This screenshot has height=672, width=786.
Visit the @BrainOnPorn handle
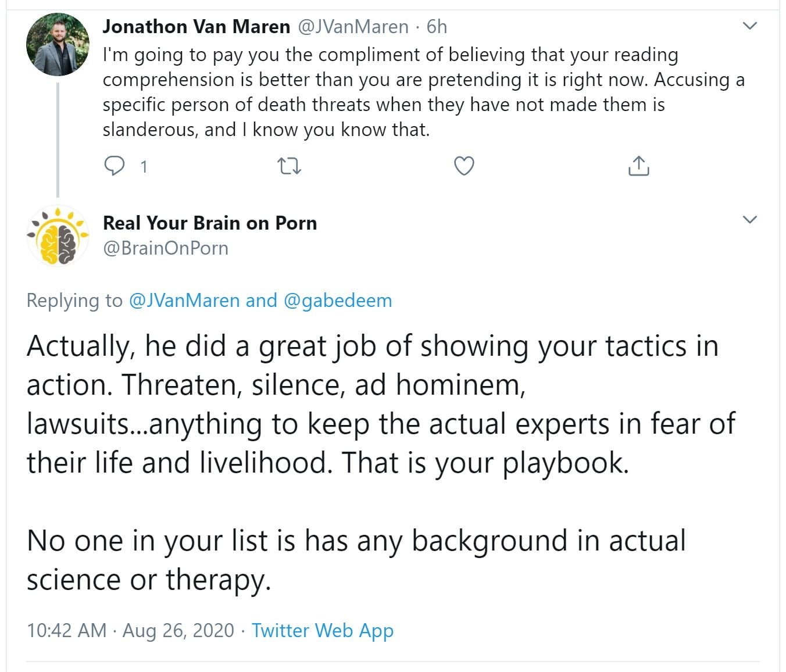[166, 248]
